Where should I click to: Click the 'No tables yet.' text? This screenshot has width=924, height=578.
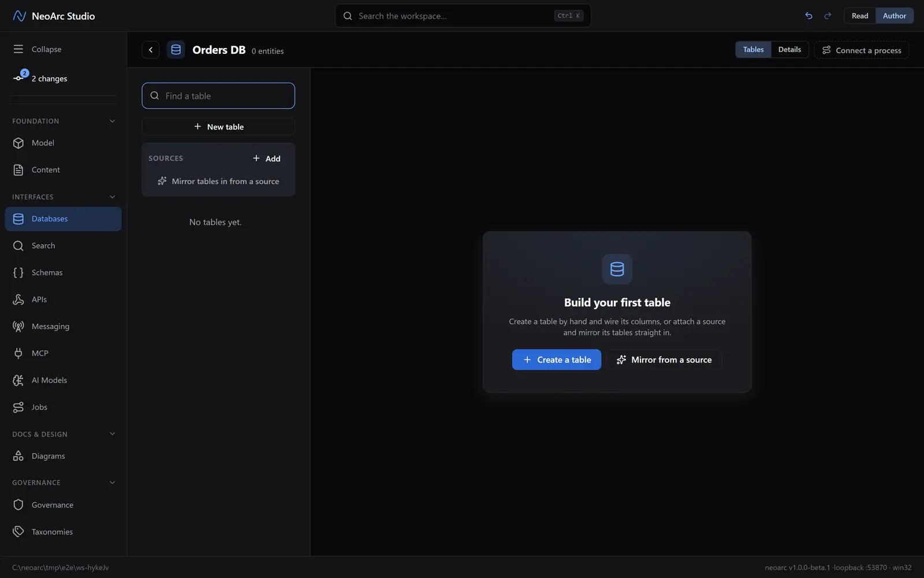215,222
